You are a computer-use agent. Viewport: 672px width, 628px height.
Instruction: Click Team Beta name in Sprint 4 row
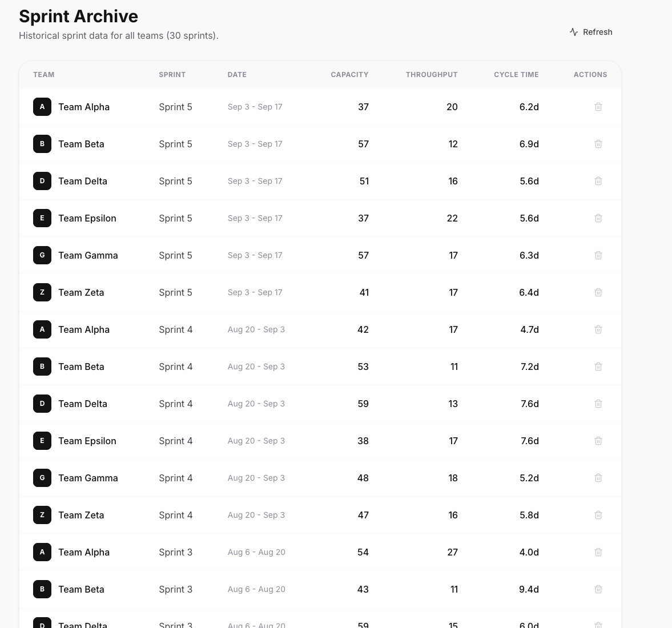coord(82,367)
